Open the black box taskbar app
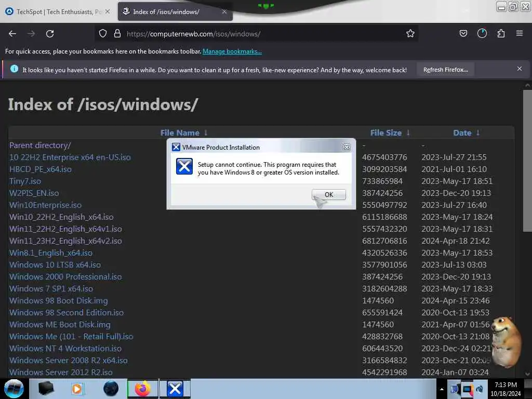The width and height of the screenshot is (532, 399). click(x=46, y=389)
